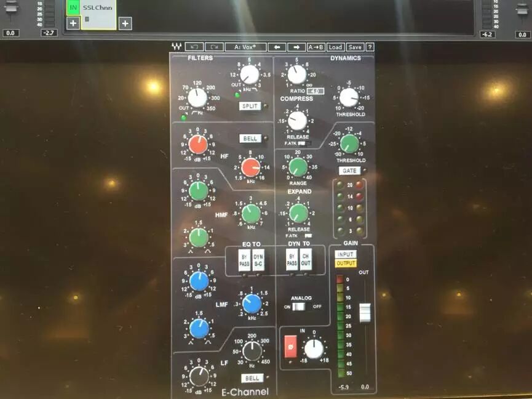Toggle the SPLIT filter button
This screenshot has width=532, height=399.
click(250, 106)
